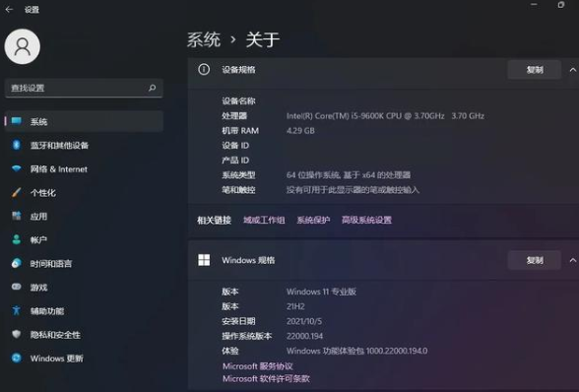Select version value 21H2
Image resolution: width=579 pixels, height=392 pixels.
coord(295,306)
